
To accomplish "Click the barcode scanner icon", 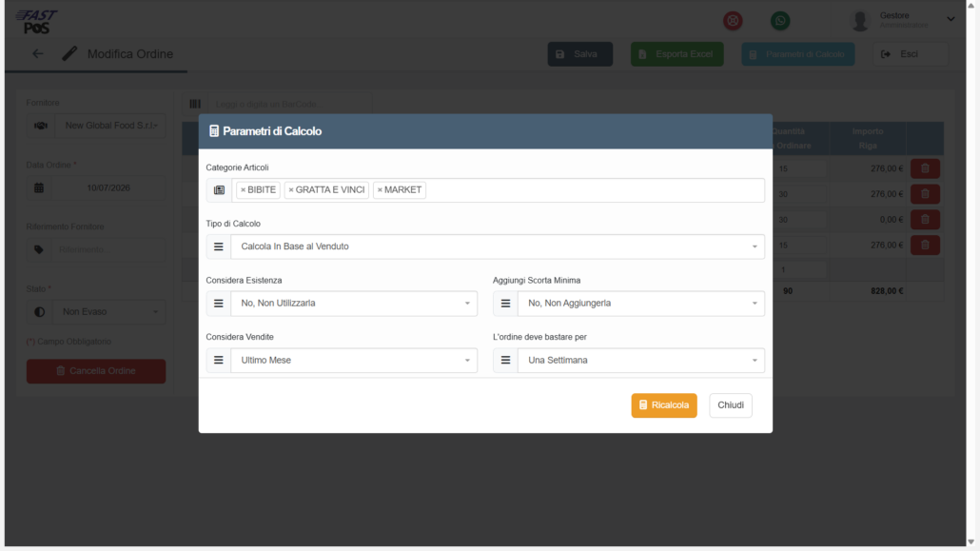I will [195, 104].
